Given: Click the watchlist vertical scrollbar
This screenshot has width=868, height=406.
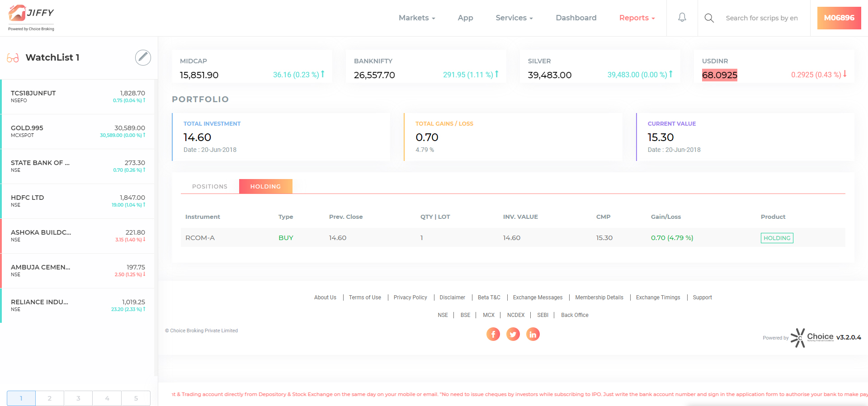Looking at the screenshot, I should click(156, 228).
